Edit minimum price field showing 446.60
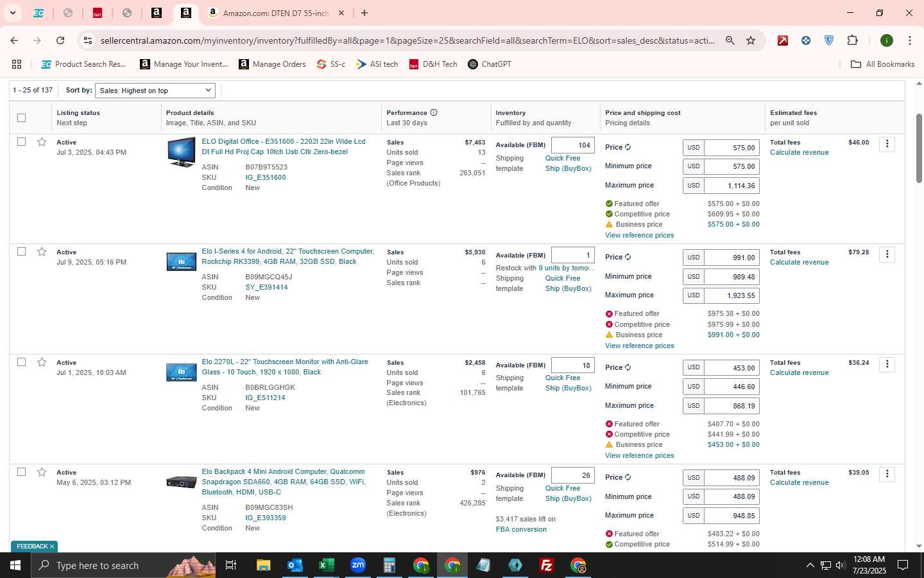The width and height of the screenshot is (924, 578). (732, 387)
